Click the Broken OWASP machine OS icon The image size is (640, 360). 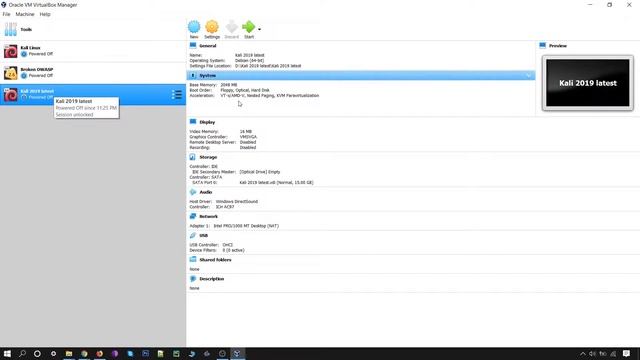coord(11,73)
